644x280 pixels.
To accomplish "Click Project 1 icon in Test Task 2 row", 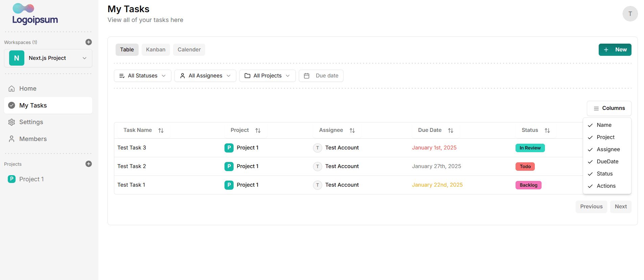I will [229, 166].
